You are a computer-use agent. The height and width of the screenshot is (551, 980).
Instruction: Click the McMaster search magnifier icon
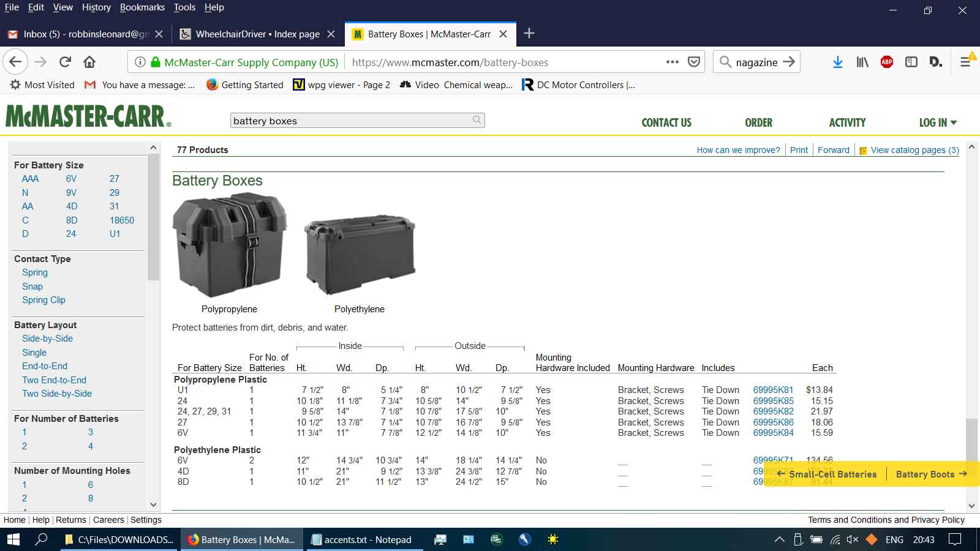tap(477, 120)
